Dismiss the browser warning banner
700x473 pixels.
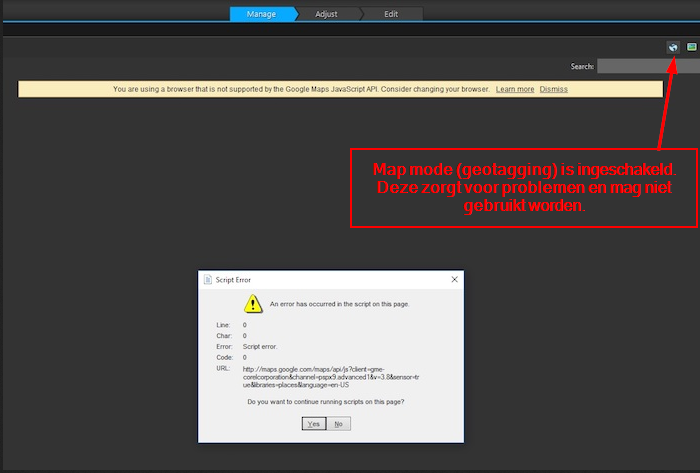tap(554, 89)
